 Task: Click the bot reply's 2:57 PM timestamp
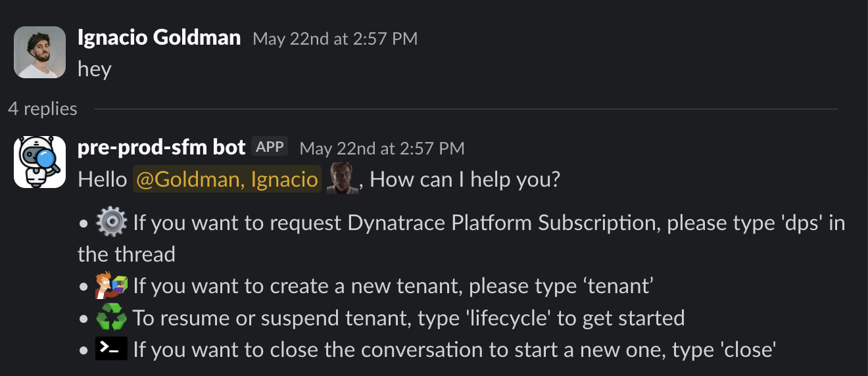pyautogui.click(x=382, y=149)
